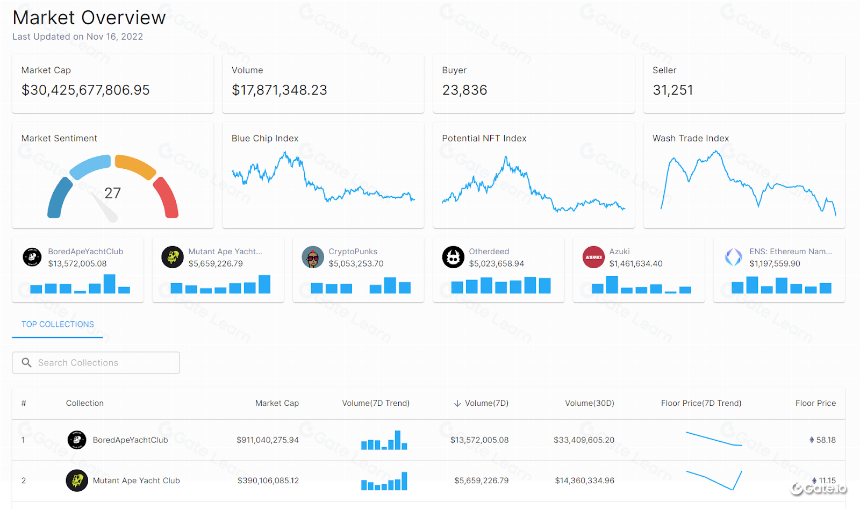Image resolution: width=860 pixels, height=509 pixels.
Task: Click the Mutant Ape Yacht Club avatar in row 2
Action: click(x=77, y=480)
